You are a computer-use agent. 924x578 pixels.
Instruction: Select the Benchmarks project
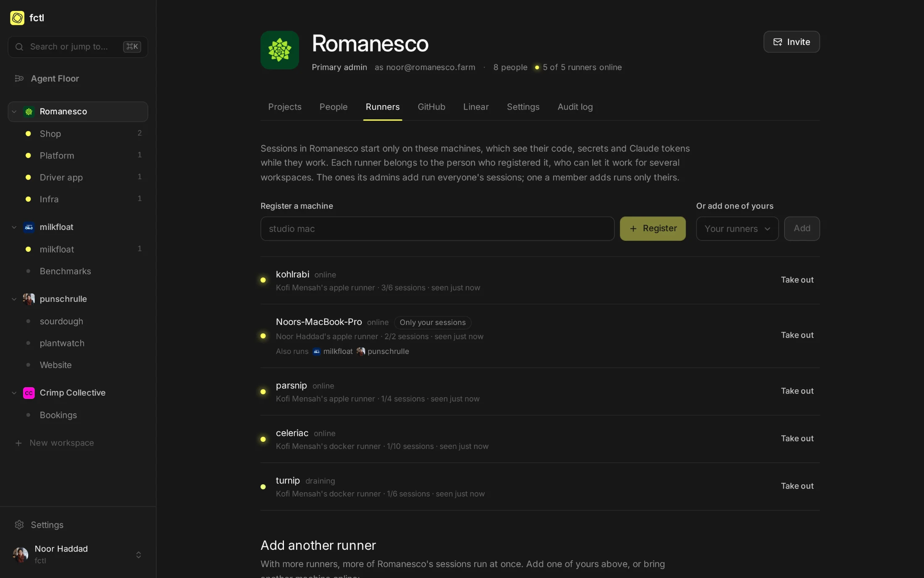pyautogui.click(x=78, y=271)
